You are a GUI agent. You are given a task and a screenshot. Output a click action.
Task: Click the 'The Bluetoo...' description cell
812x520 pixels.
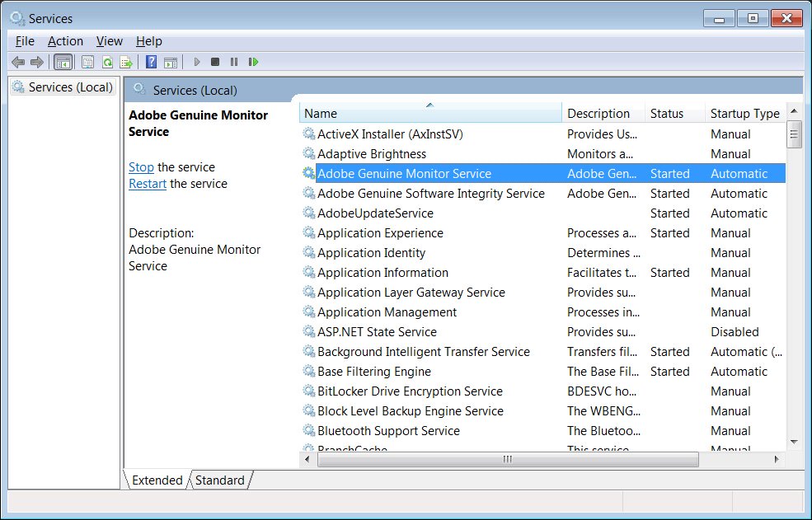coord(603,430)
